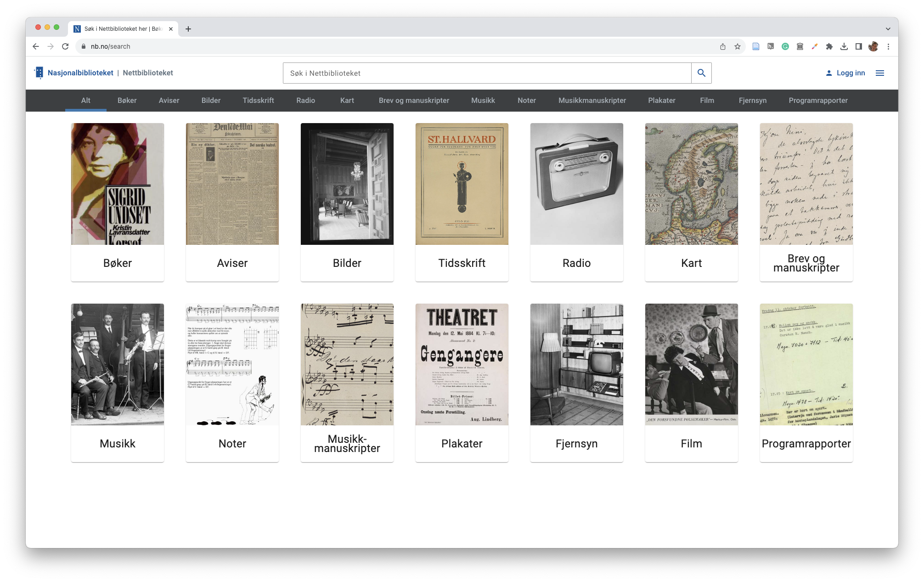The image size is (924, 582).
Task: Click the share page icon
Action: point(722,46)
